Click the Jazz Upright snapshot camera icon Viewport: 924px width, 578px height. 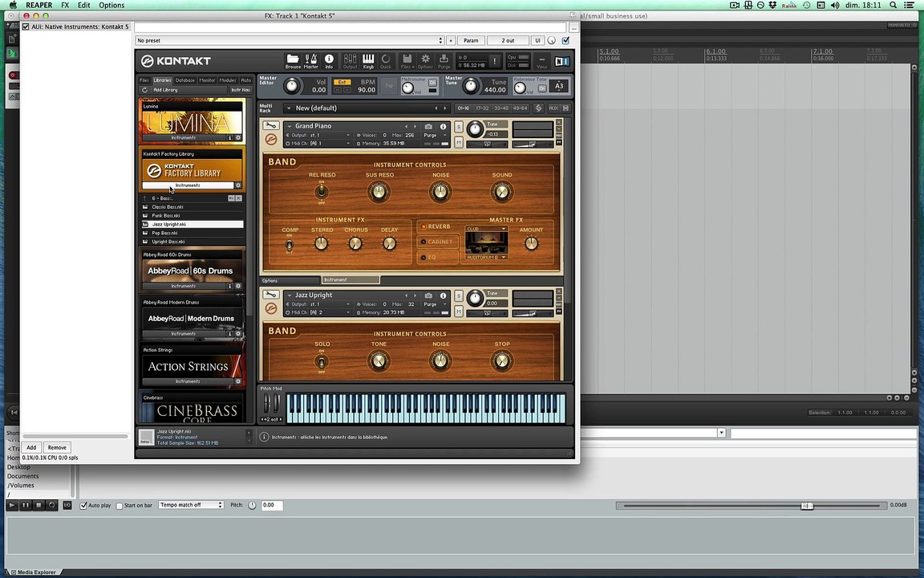click(x=428, y=295)
